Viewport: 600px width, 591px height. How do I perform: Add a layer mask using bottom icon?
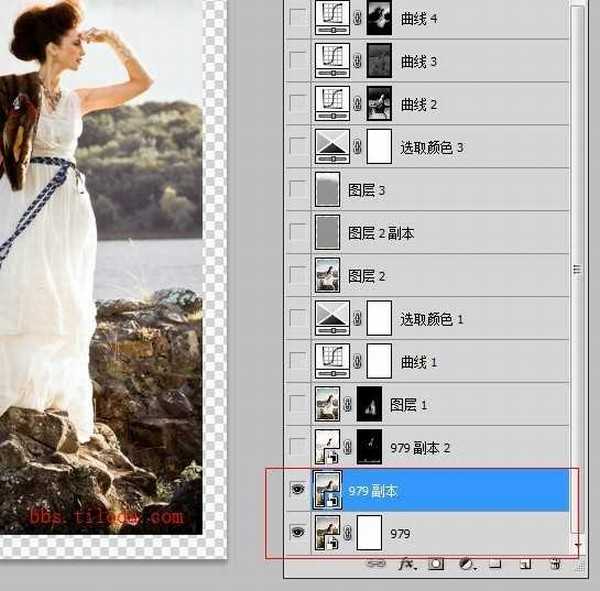click(x=436, y=564)
